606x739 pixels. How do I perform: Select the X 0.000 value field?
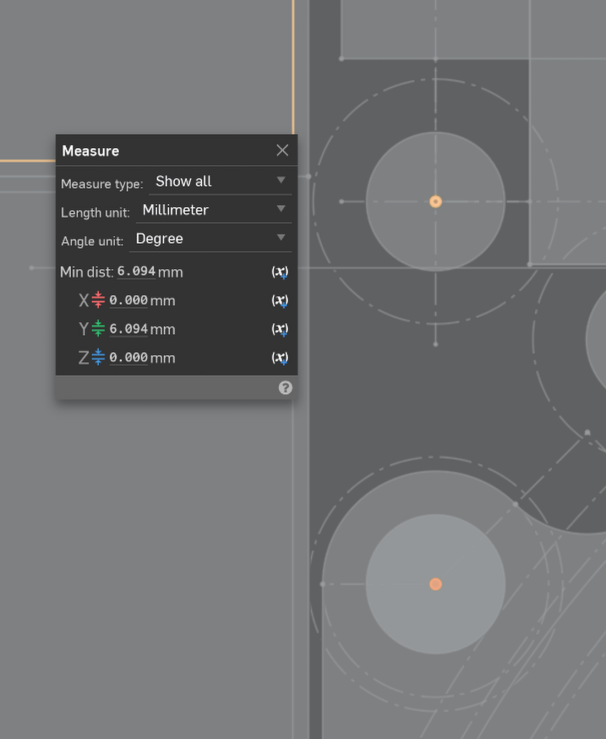point(128,300)
